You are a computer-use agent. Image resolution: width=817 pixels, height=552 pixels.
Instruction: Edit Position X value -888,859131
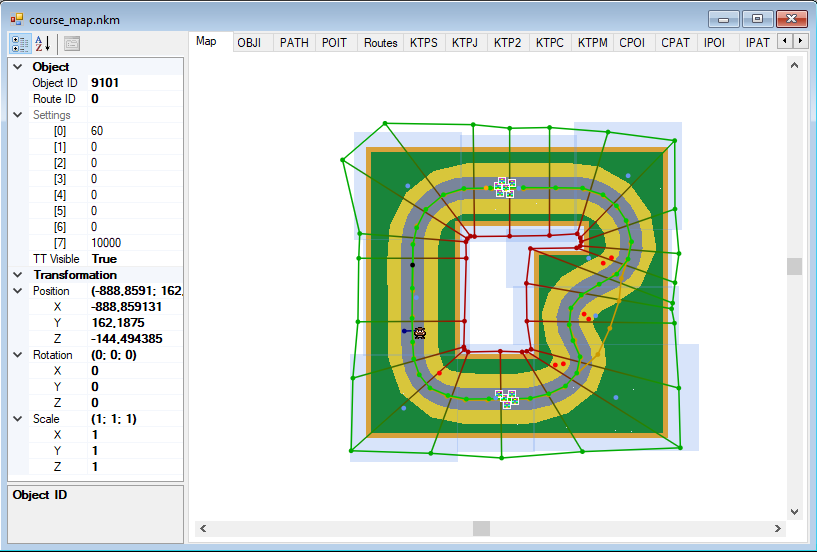tap(135, 307)
